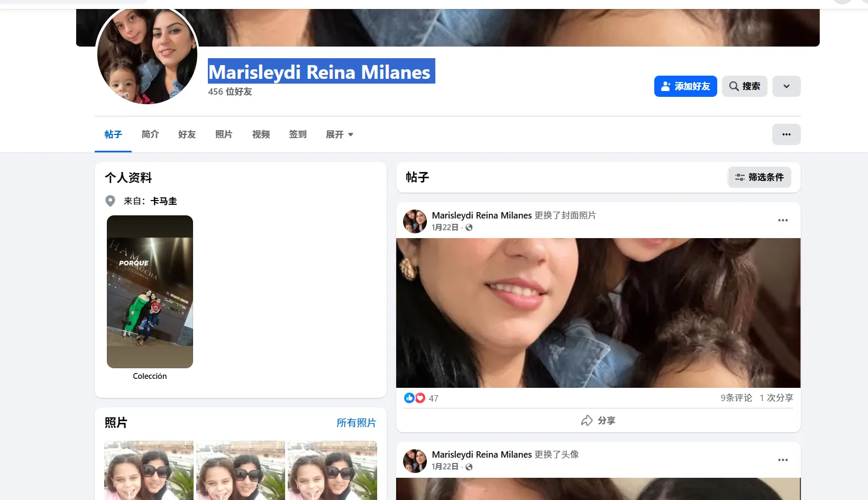Click the author avatar on the cover photo post

415,221
